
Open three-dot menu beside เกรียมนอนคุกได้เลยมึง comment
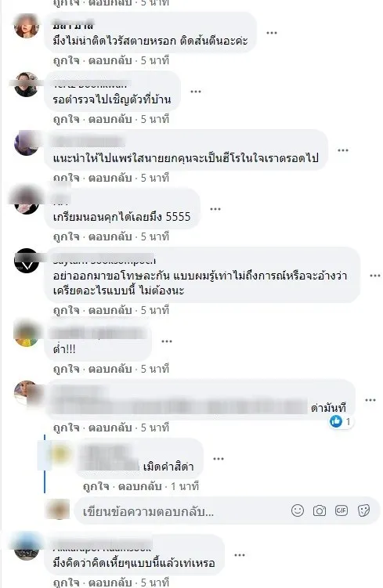point(215,209)
